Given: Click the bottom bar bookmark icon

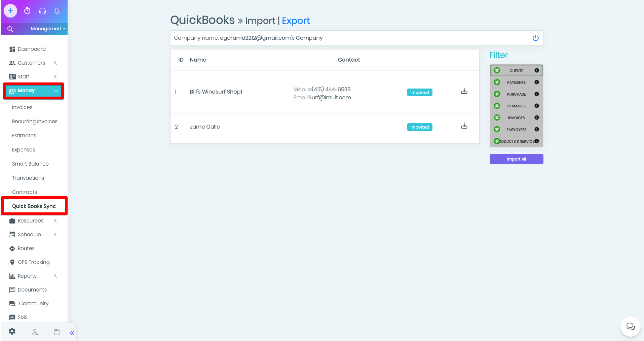Looking at the screenshot, I should pyautogui.click(x=57, y=332).
